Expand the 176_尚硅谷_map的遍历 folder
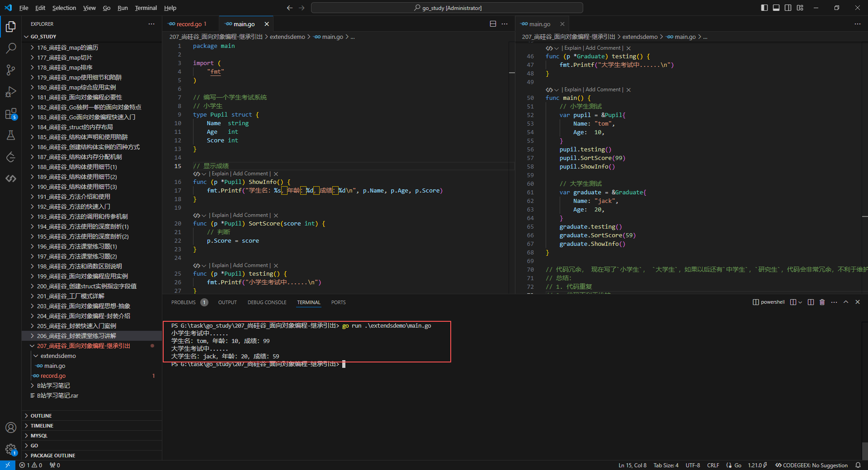The height and width of the screenshot is (470, 868). (93, 47)
